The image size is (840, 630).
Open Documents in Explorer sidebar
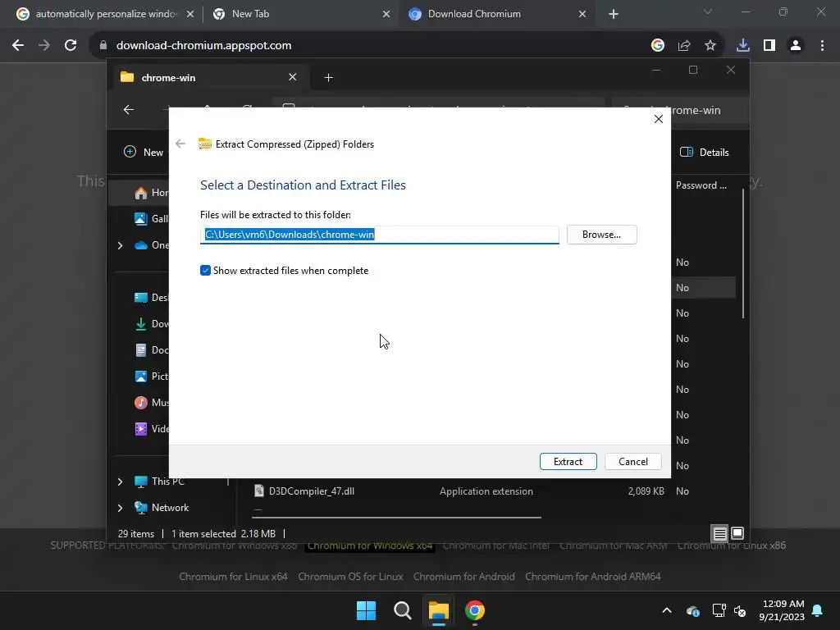[152, 349]
